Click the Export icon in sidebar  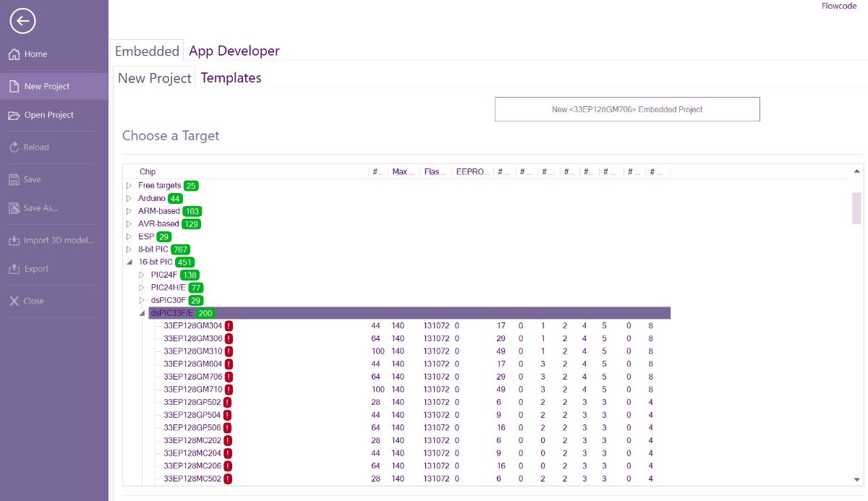coord(14,269)
